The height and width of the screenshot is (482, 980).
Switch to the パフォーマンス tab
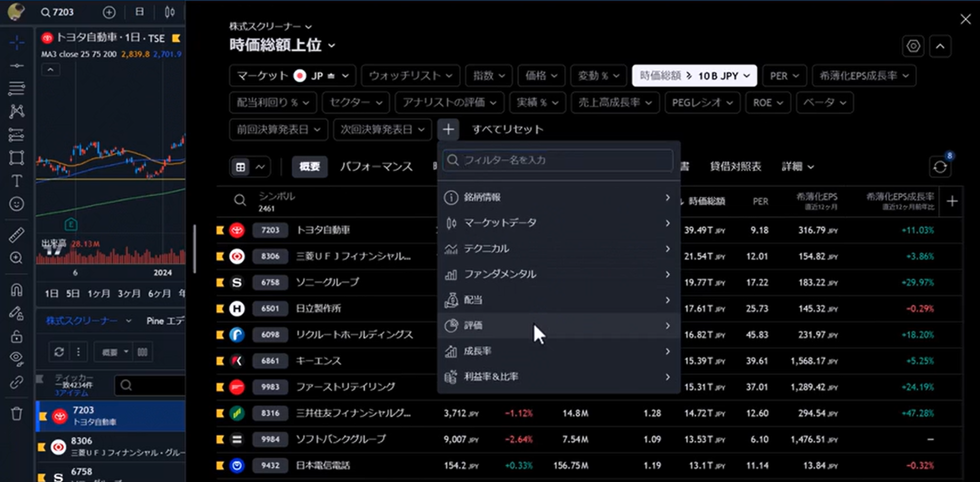tap(376, 167)
